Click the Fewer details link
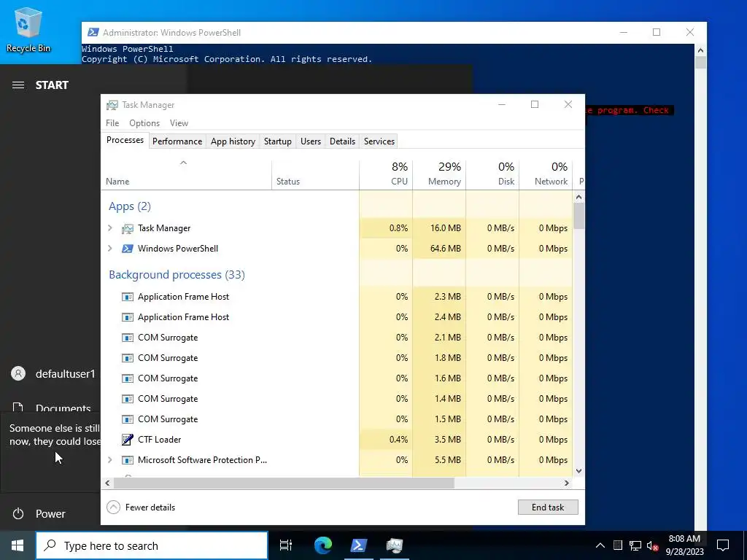The height and width of the screenshot is (560, 747). click(150, 507)
